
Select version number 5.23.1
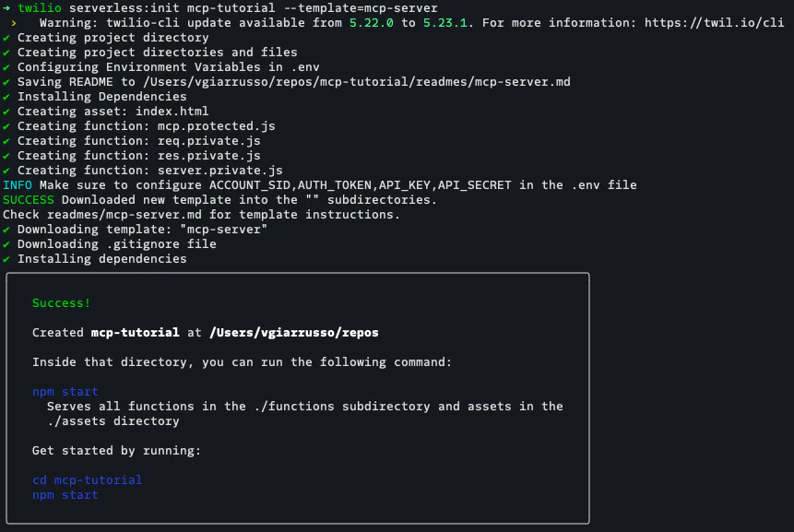[444, 23]
